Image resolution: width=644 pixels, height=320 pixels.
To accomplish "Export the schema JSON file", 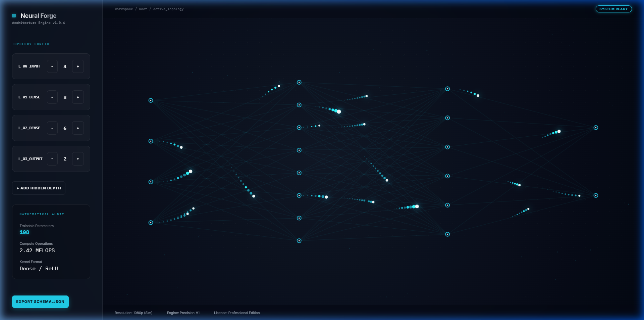I will coord(40,302).
